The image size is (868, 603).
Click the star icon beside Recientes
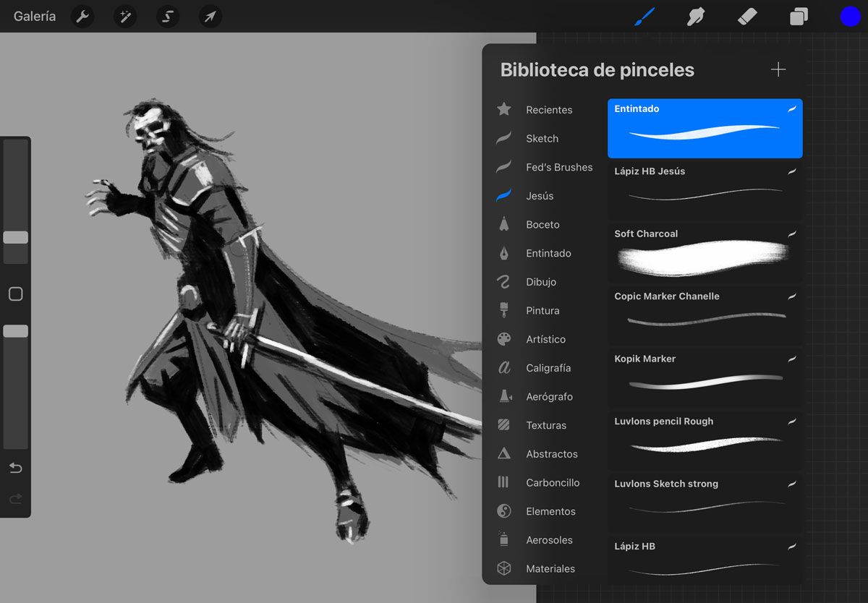tap(504, 109)
